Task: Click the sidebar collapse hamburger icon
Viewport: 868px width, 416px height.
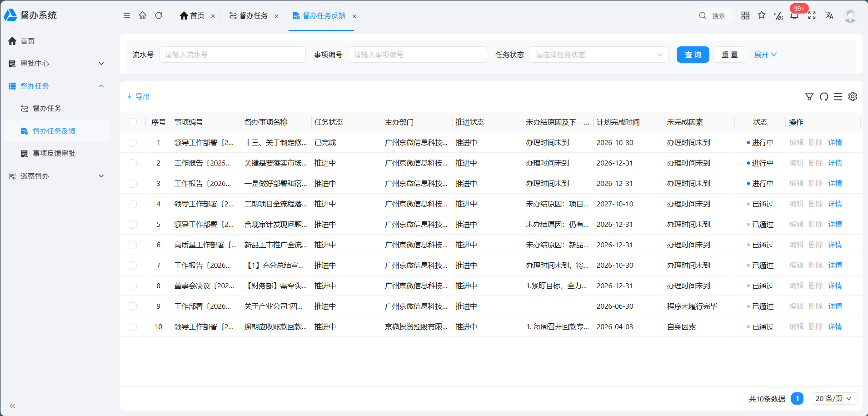Action: pos(127,15)
